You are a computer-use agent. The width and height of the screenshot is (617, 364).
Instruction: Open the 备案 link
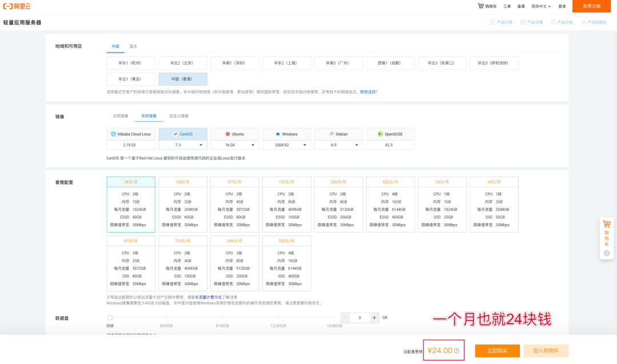[x=521, y=6]
